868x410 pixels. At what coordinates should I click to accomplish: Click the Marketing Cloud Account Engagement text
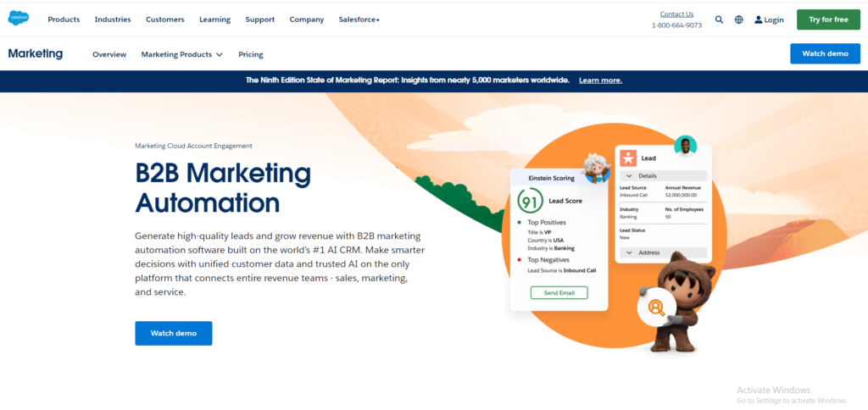[194, 146]
